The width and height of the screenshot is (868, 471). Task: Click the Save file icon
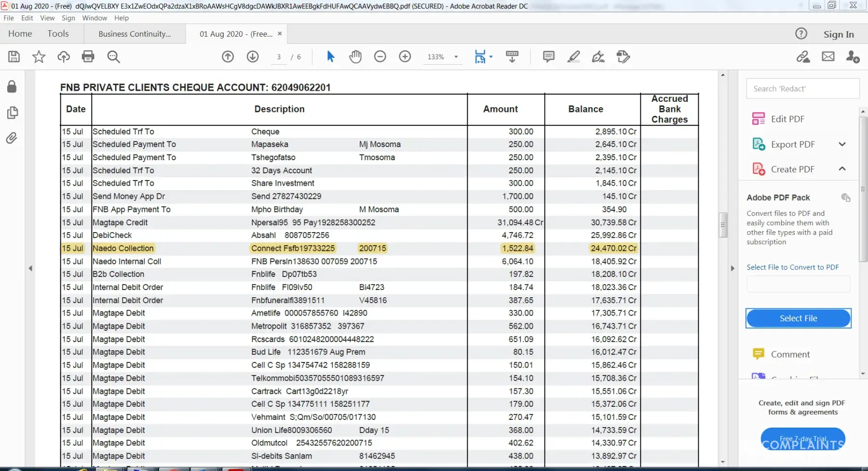[14, 57]
